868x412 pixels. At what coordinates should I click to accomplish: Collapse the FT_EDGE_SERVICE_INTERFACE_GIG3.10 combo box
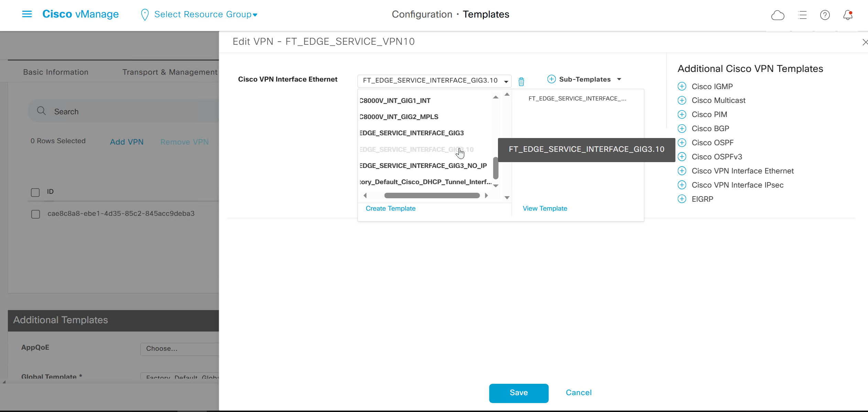pyautogui.click(x=506, y=81)
